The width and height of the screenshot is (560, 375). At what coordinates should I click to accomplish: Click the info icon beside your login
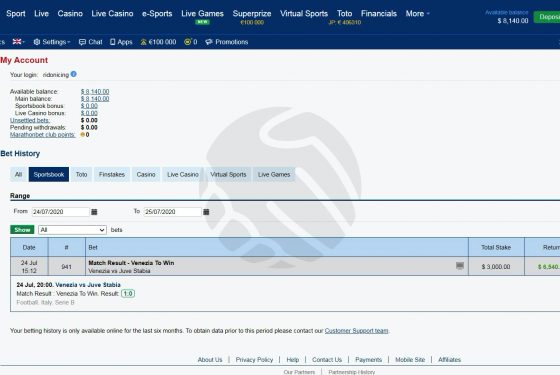74,74
